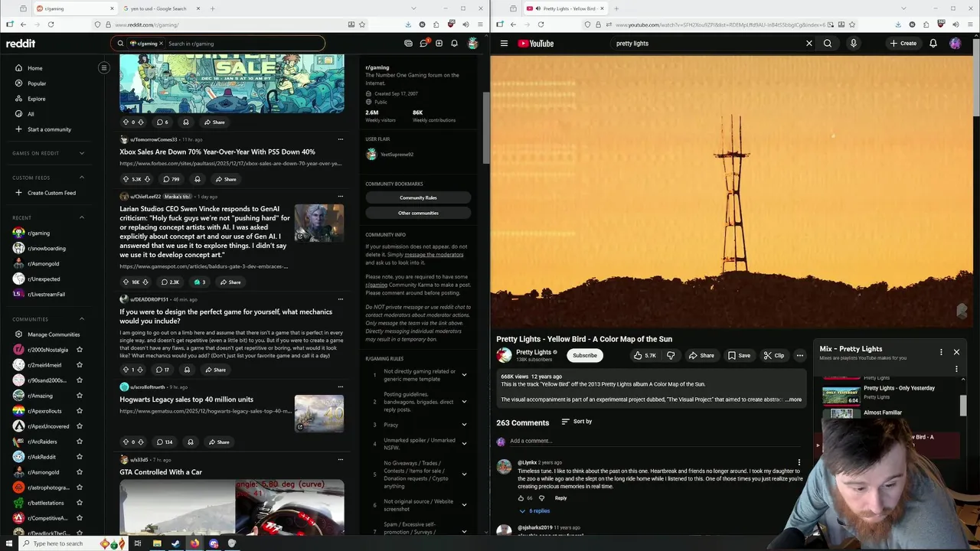This screenshot has height=551, width=980.
Task: Open Reddit notifications bell
Action: (454, 44)
